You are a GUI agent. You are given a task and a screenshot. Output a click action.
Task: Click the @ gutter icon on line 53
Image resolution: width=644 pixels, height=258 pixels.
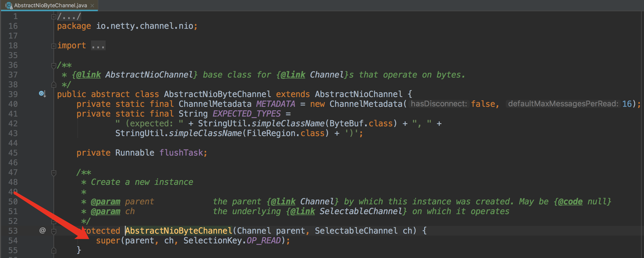(43, 230)
